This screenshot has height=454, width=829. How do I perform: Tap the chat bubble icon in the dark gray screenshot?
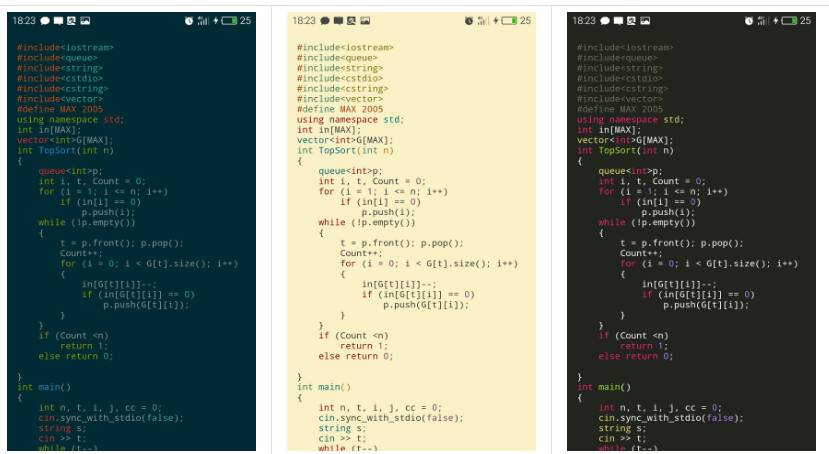pos(606,20)
